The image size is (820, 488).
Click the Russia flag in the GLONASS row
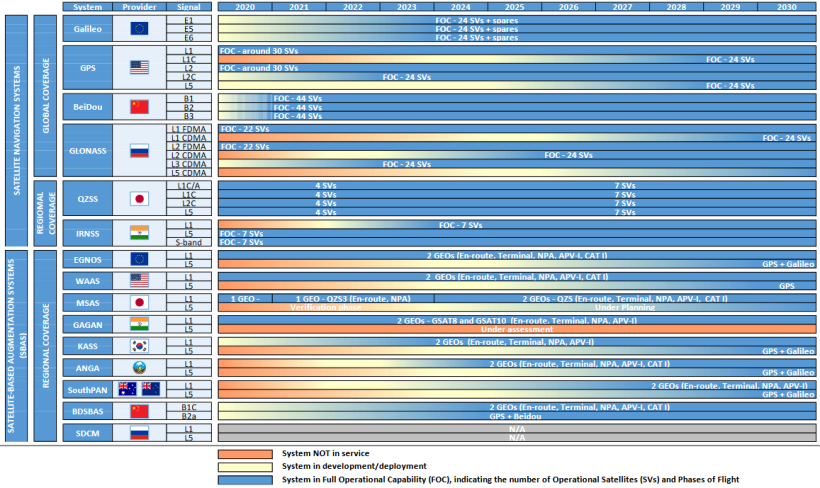(139, 151)
